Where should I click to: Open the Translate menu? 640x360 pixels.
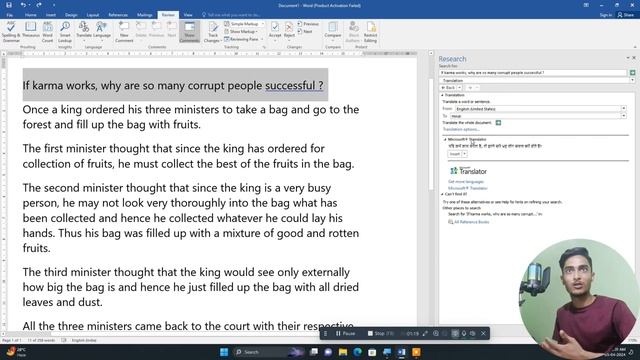(x=84, y=32)
